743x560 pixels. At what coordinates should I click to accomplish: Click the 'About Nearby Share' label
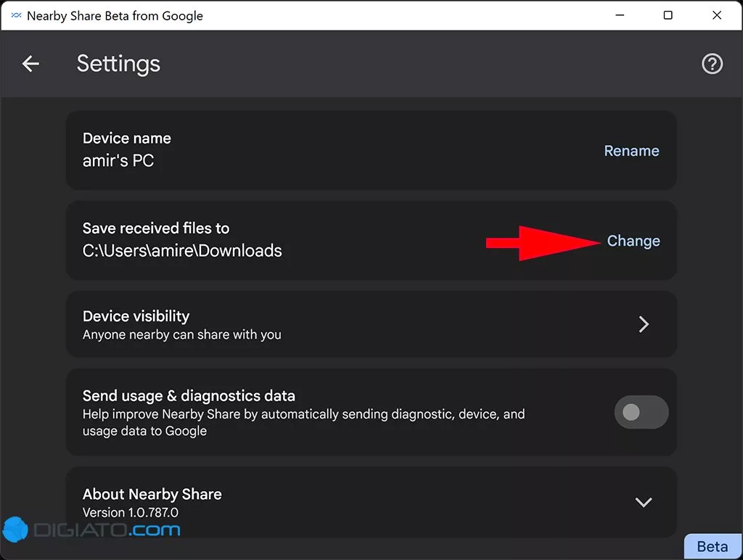(152, 494)
